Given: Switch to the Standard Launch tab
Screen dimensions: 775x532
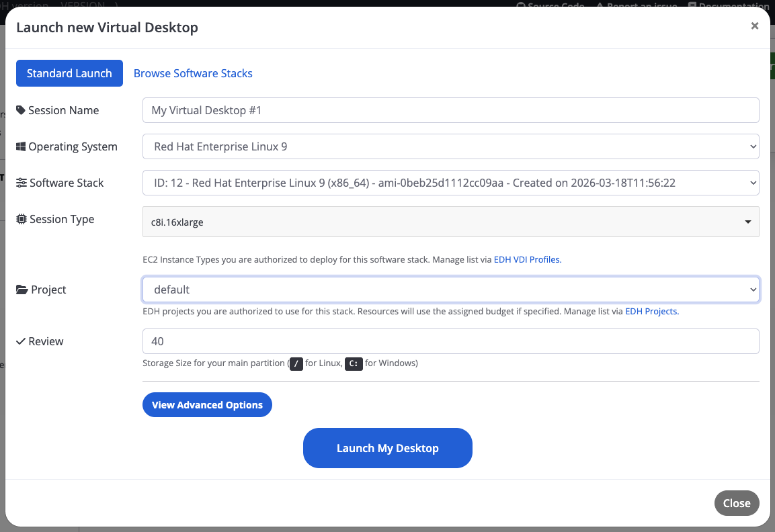Looking at the screenshot, I should tap(69, 73).
